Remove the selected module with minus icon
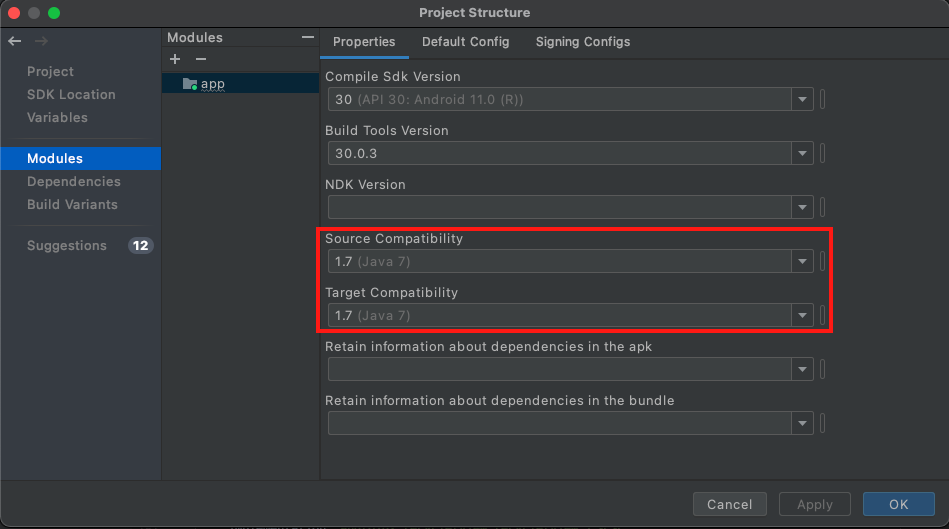 coord(200,60)
